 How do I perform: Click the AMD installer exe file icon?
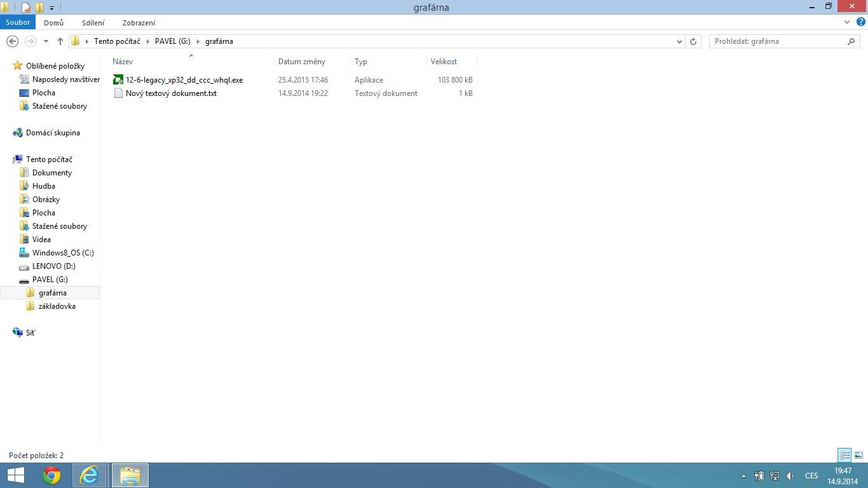pos(118,80)
